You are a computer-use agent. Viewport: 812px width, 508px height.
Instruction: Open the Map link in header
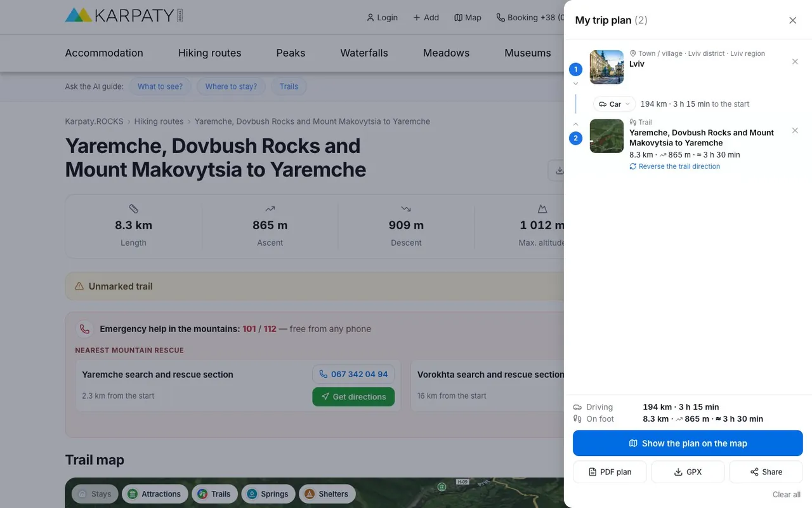coord(468,18)
